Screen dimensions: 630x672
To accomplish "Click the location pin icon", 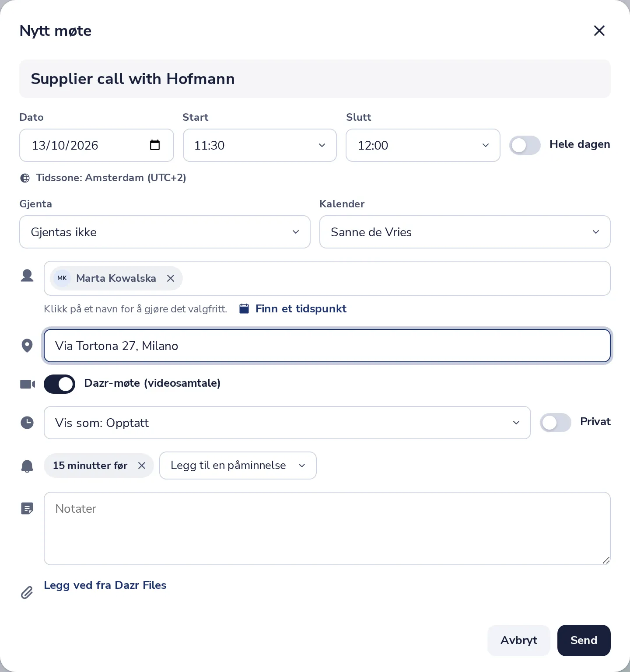I will (27, 346).
